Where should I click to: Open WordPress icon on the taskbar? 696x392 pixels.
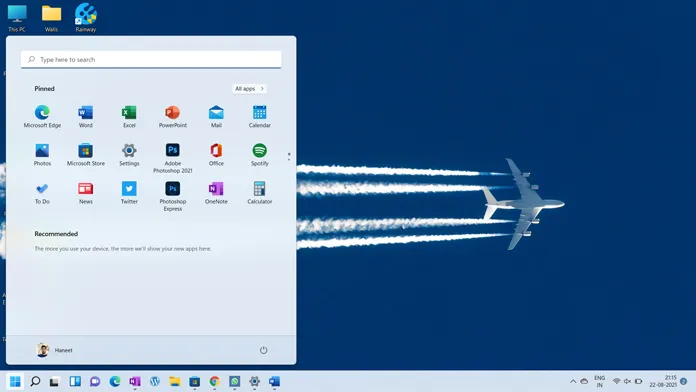click(154, 381)
